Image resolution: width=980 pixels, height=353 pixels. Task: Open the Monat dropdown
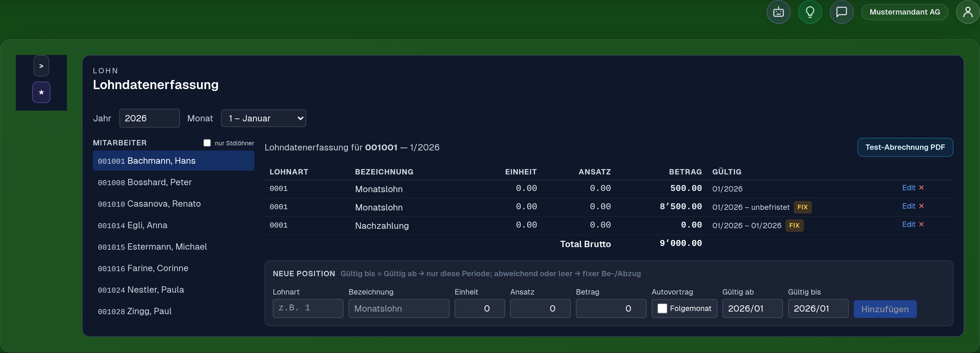point(264,119)
